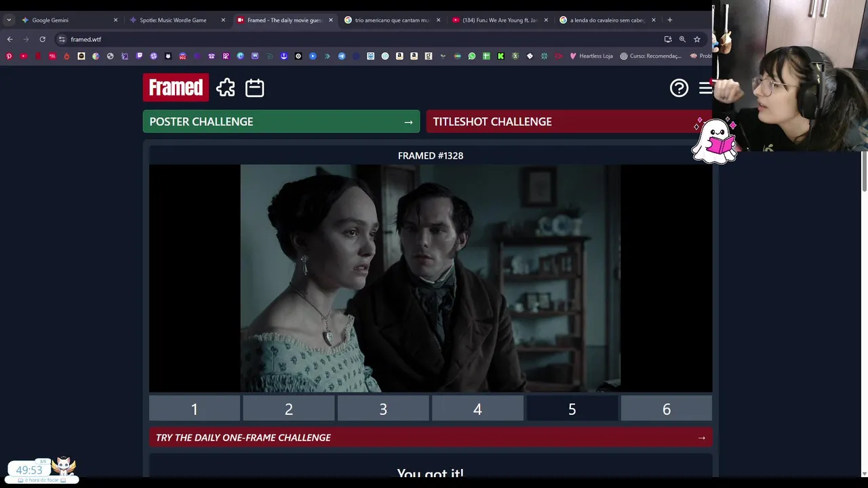Open the 902 badge bookmark

coord(182,56)
